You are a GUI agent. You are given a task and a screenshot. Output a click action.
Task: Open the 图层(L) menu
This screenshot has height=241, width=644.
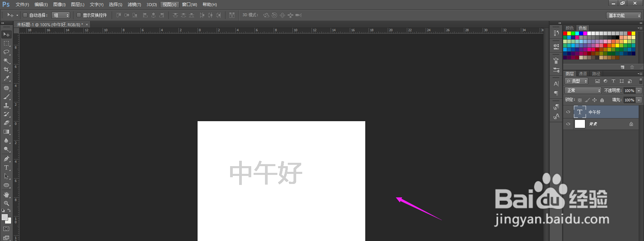click(x=77, y=4)
